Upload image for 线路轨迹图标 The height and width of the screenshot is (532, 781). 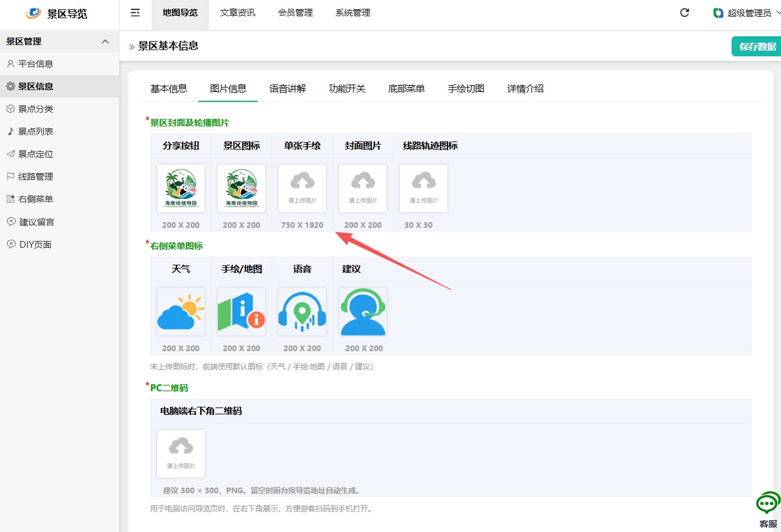click(424, 188)
